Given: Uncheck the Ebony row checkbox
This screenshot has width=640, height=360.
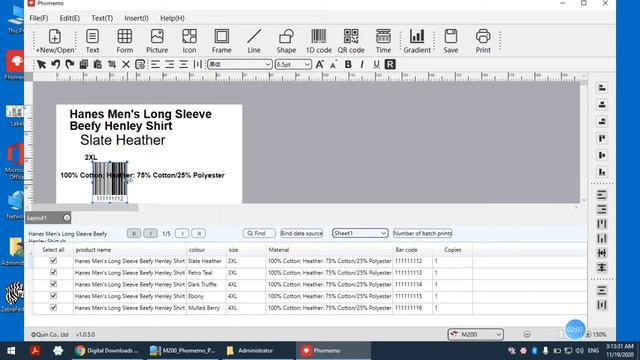Looking at the screenshot, I should [x=53, y=296].
